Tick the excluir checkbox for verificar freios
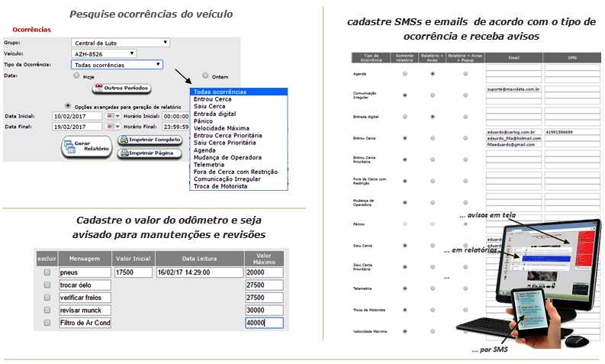 pos(47,298)
